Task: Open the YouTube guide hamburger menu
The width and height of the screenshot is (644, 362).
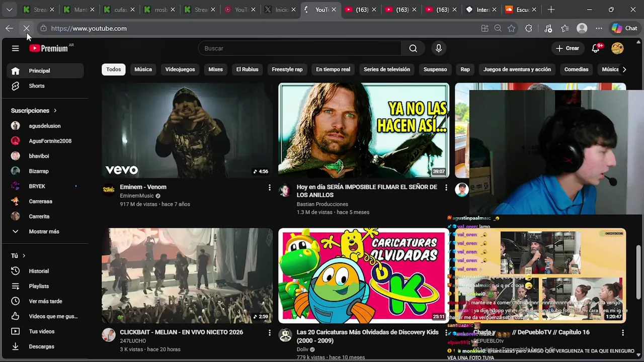Action: 16,48
